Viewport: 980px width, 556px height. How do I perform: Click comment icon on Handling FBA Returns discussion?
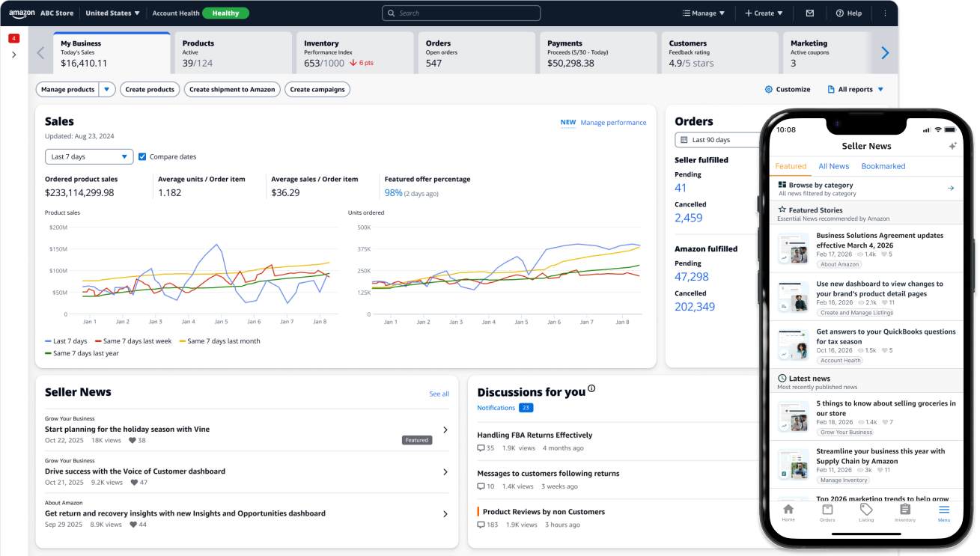481,448
